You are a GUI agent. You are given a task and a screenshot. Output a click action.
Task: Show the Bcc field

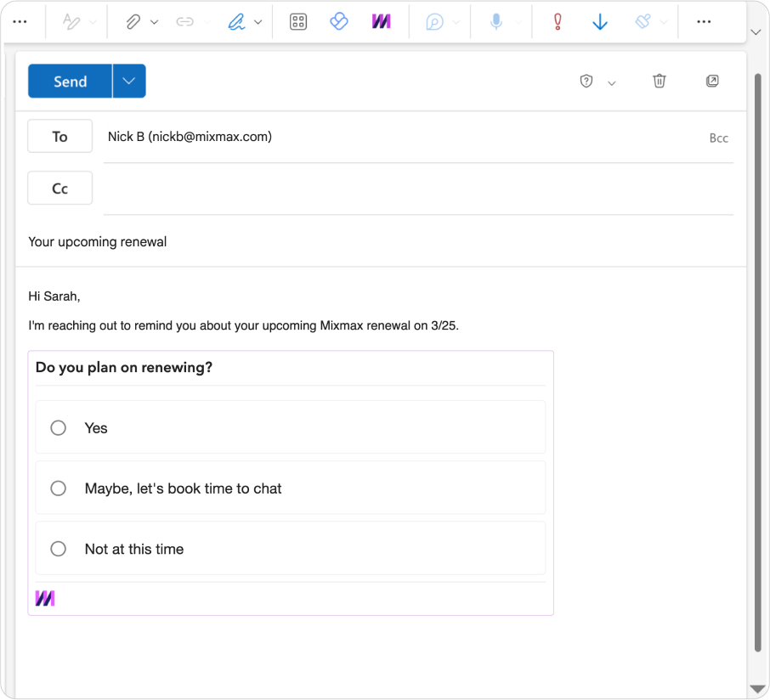click(718, 137)
